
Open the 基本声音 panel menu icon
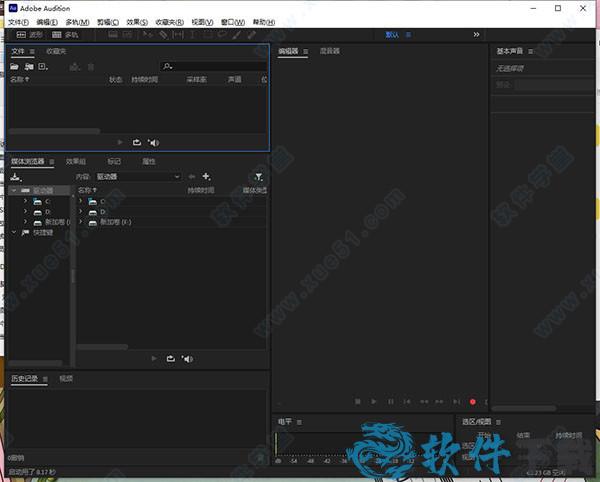click(x=530, y=51)
